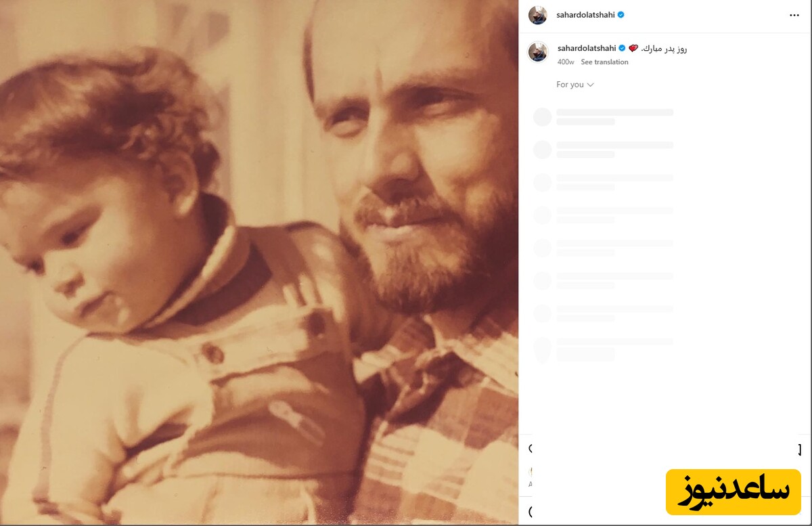Click the Persian caption text

[664, 49]
